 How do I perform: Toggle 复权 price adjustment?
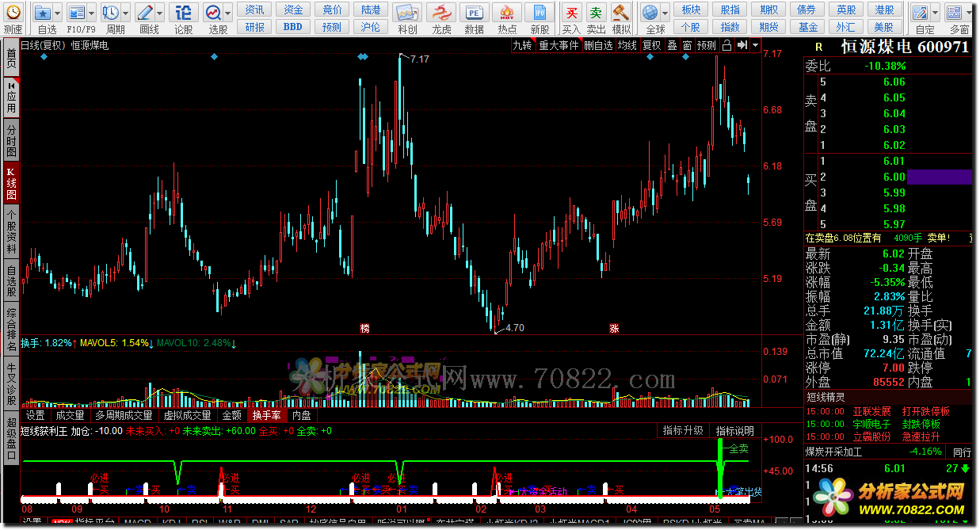coord(651,45)
